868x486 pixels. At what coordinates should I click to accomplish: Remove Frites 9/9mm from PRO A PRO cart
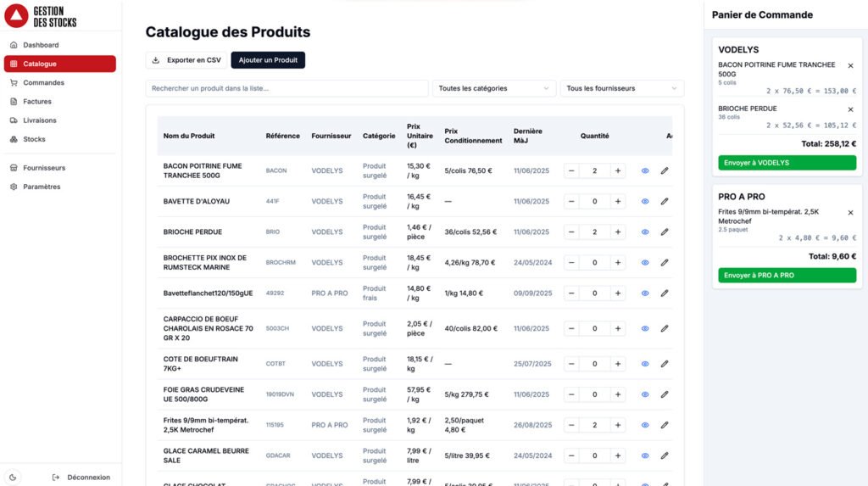850,213
